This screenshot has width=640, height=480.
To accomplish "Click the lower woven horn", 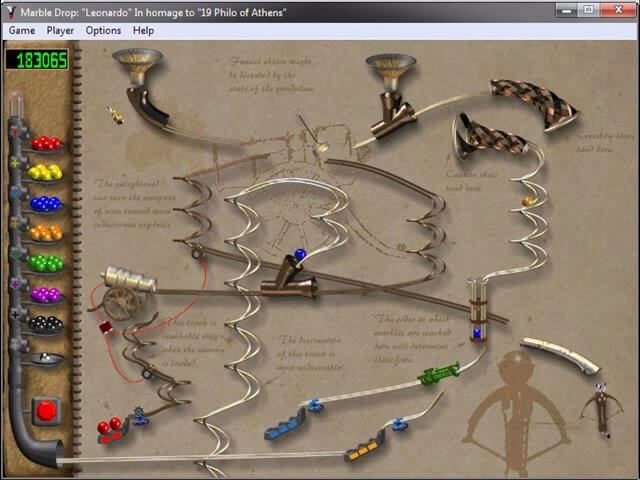I will [x=490, y=137].
